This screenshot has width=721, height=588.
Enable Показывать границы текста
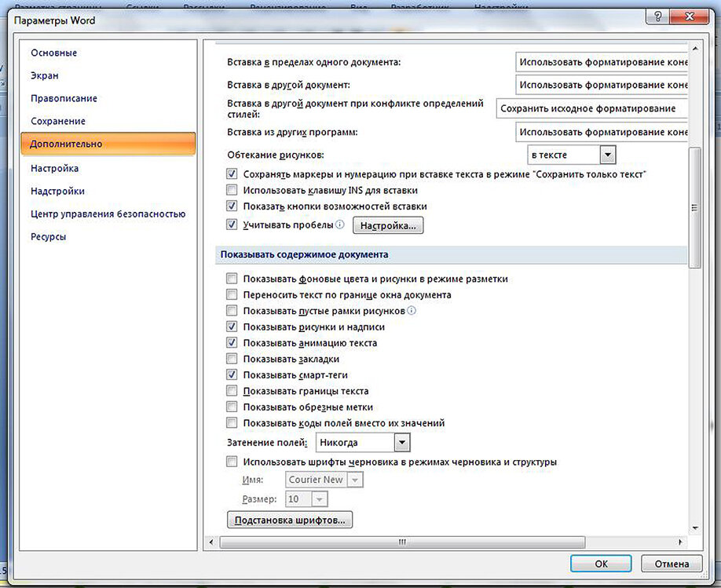click(x=232, y=391)
